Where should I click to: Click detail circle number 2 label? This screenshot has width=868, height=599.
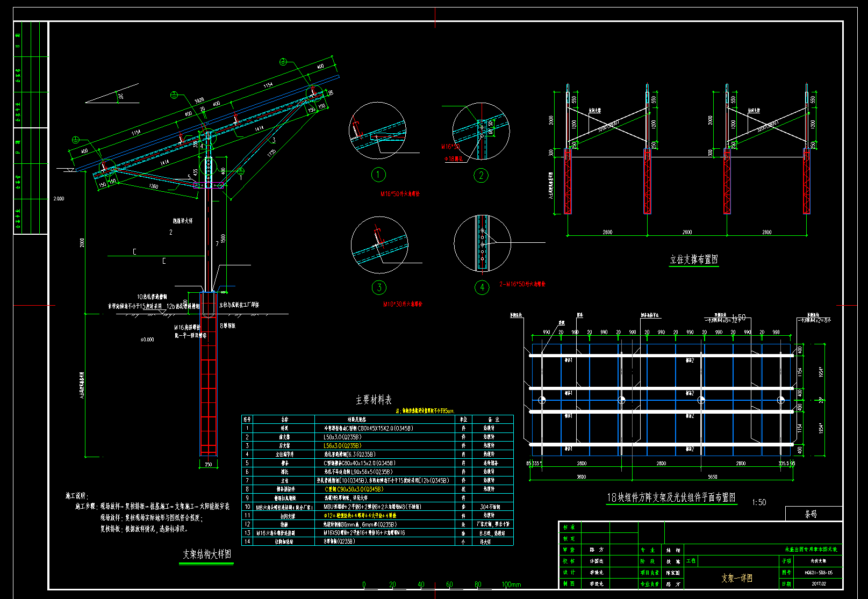481,175
